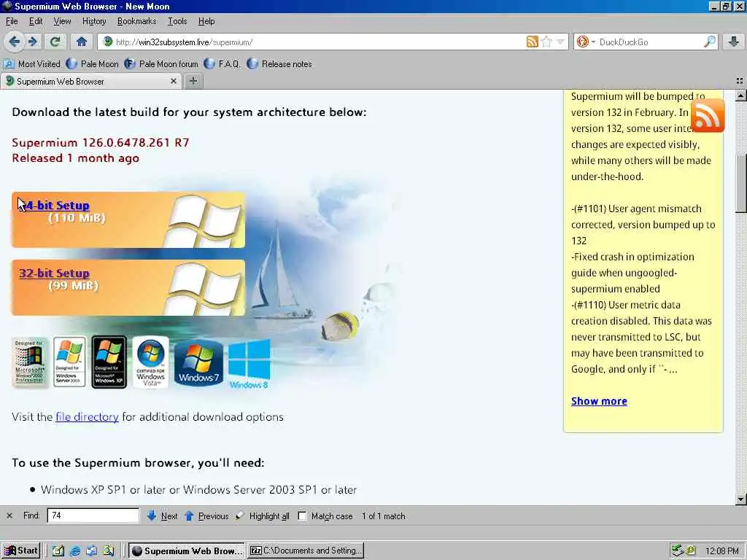Close the Supermium Web Browser tab
The image size is (747, 560).
(x=174, y=82)
